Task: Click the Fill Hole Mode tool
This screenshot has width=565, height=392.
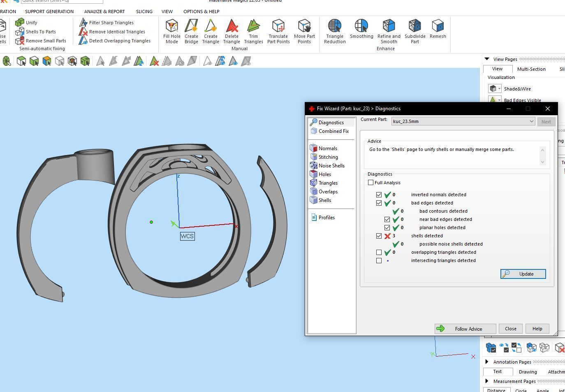Action: click(171, 31)
